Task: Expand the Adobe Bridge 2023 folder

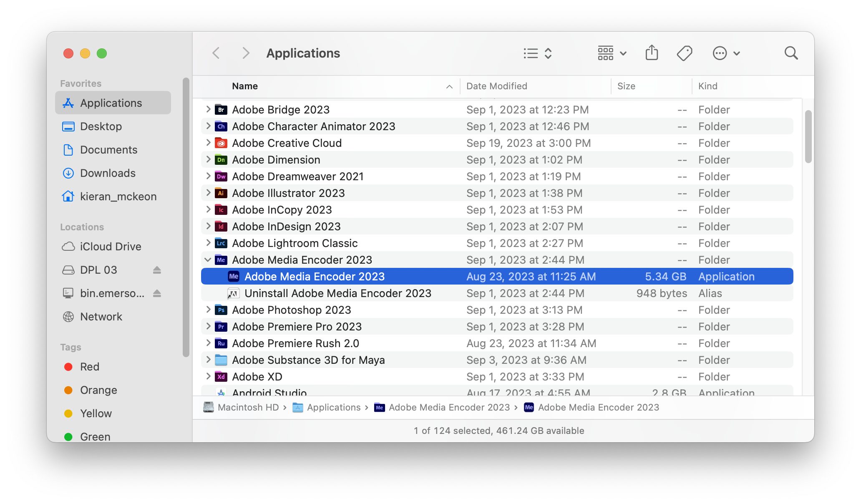Action: coord(208,109)
